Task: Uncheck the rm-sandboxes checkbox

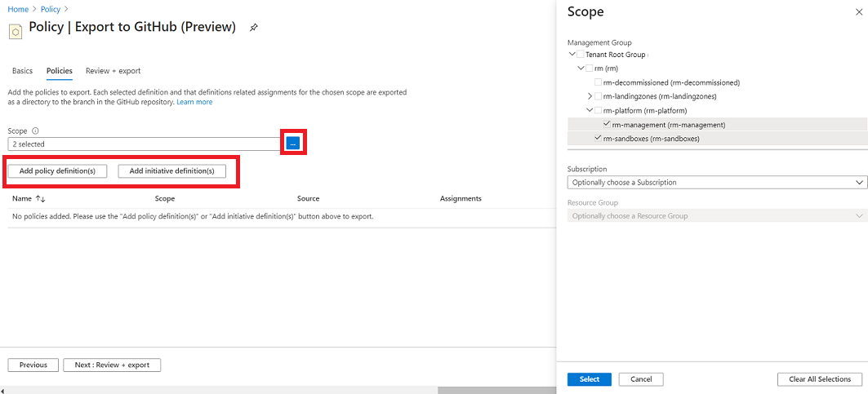Action: pyautogui.click(x=598, y=138)
